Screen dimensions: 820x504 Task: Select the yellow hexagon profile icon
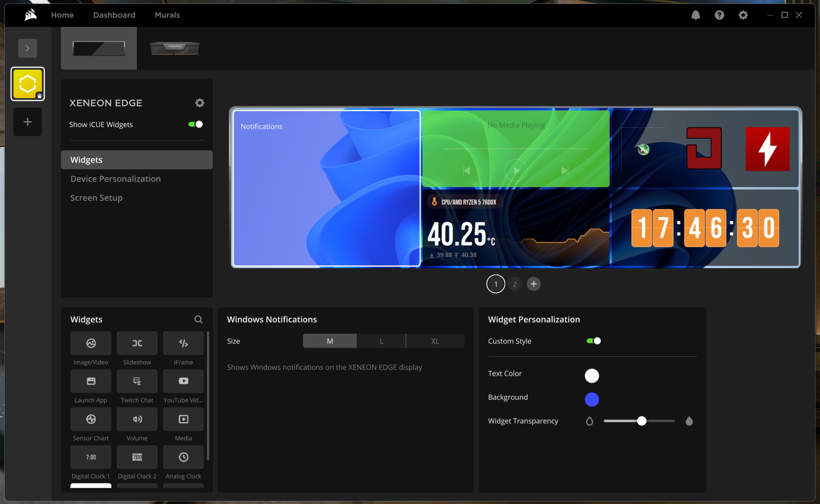point(28,84)
